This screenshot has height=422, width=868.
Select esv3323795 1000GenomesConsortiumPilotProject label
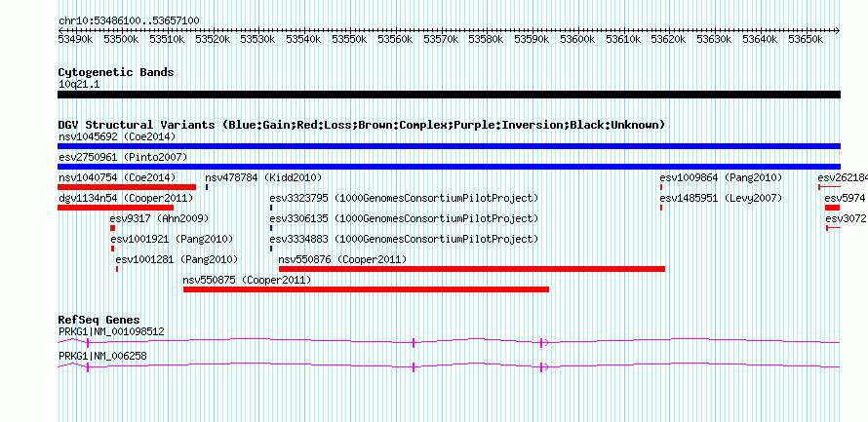(404, 198)
